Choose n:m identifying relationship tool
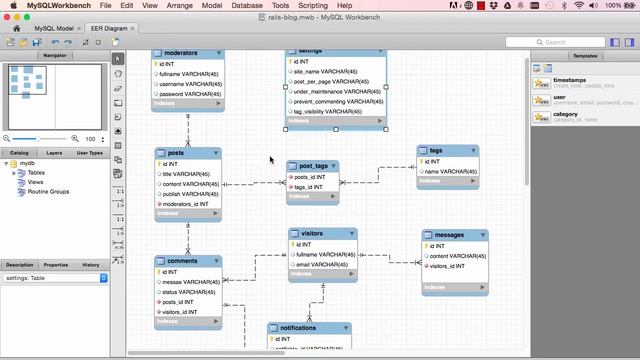640x360 pixels. coord(118,245)
